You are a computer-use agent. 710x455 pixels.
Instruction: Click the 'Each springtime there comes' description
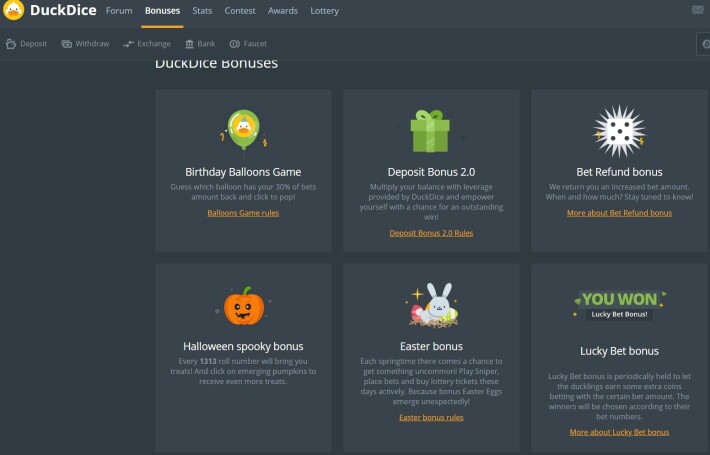[x=431, y=382]
